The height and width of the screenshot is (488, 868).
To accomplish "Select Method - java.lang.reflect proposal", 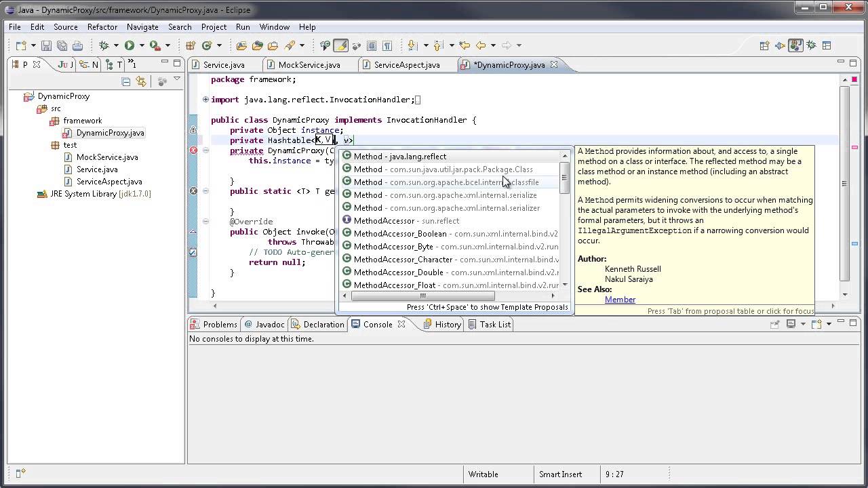I will pos(450,157).
